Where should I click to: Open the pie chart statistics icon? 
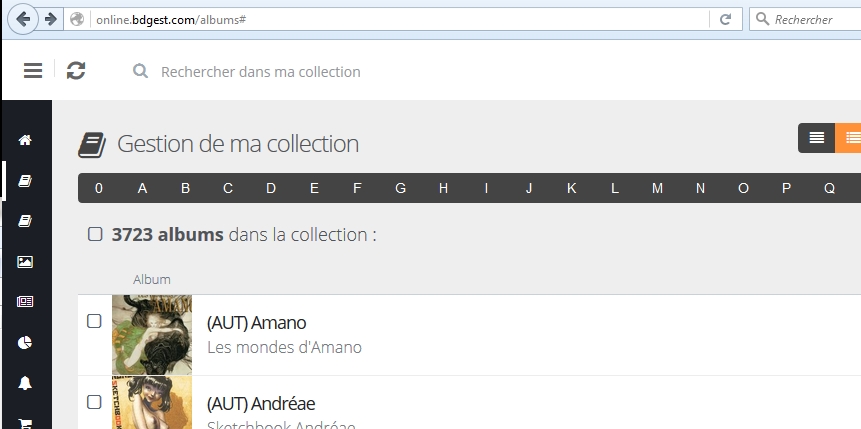[26, 343]
